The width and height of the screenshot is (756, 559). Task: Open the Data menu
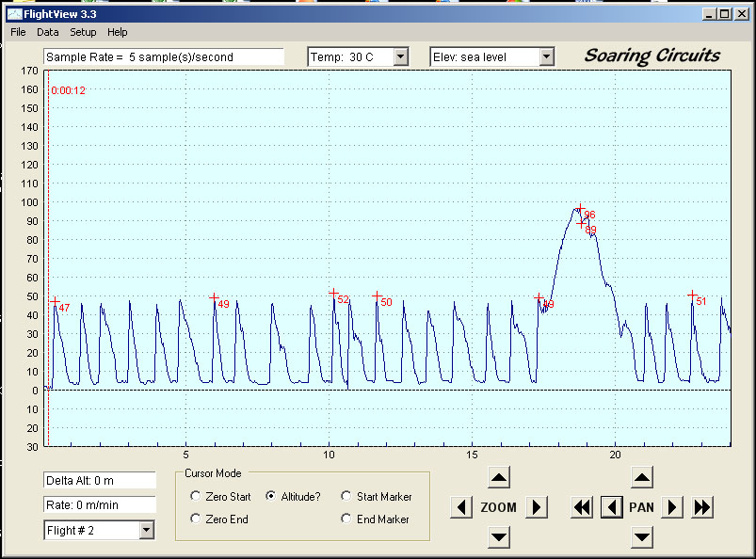click(x=48, y=32)
